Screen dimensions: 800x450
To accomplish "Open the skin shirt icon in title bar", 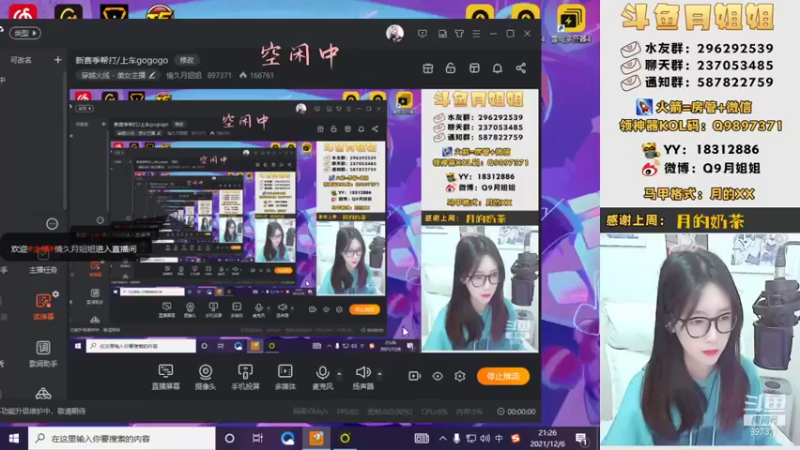I will (x=459, y=34).
